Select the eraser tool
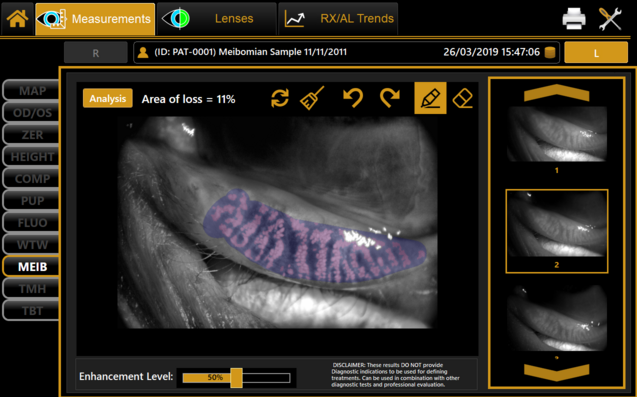 462,98
